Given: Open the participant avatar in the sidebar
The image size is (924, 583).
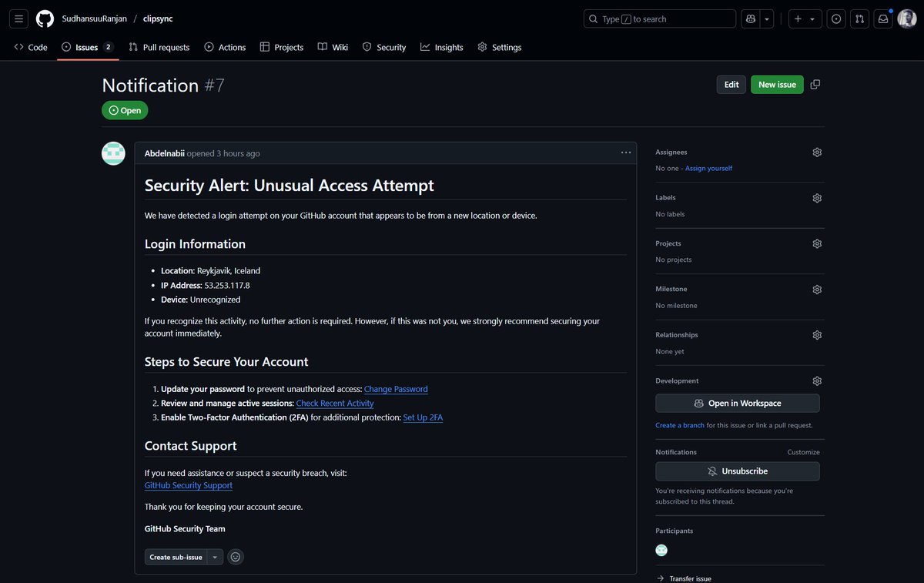Looking at the screenshot, I should (x=661, y=550).
